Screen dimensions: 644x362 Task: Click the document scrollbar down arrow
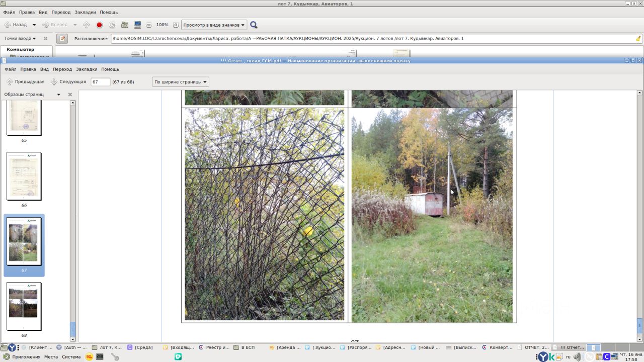[x=639, y=339]
